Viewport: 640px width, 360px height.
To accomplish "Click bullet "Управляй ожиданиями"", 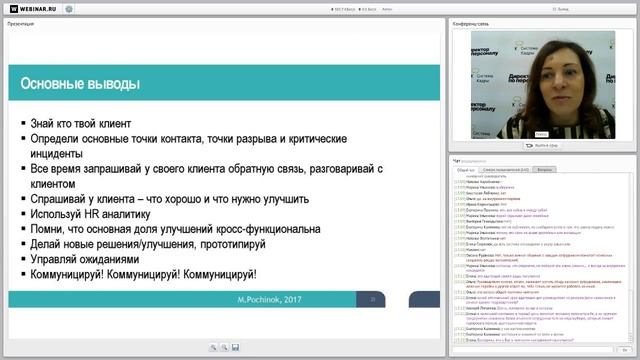I will (x=84, y=259).
